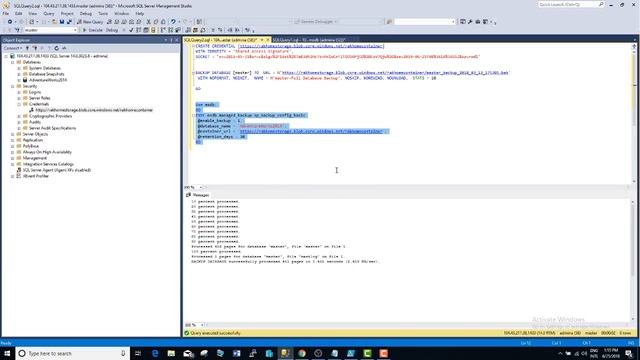The height and width of the screenshot is (360, 640).
Task: Click the Navigate Backward icon
Action: [x=10, y=22]
